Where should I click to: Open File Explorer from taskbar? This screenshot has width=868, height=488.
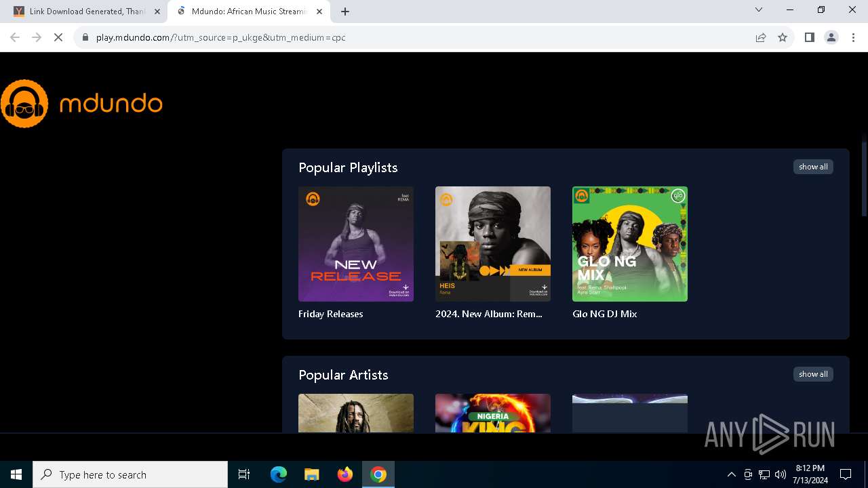click(x=311, y=474)
